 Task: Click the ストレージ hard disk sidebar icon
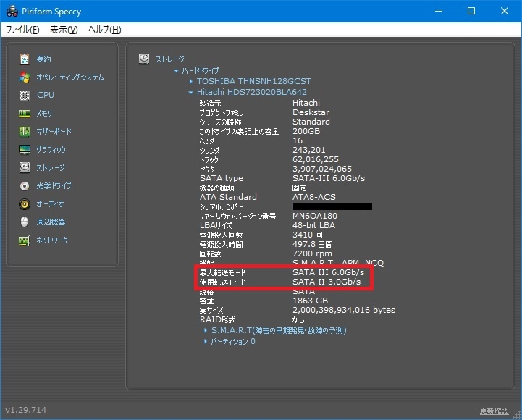(x=25, y=167)
